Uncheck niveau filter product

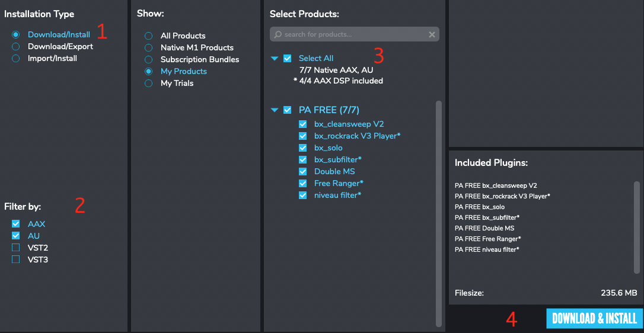point(303,195)
